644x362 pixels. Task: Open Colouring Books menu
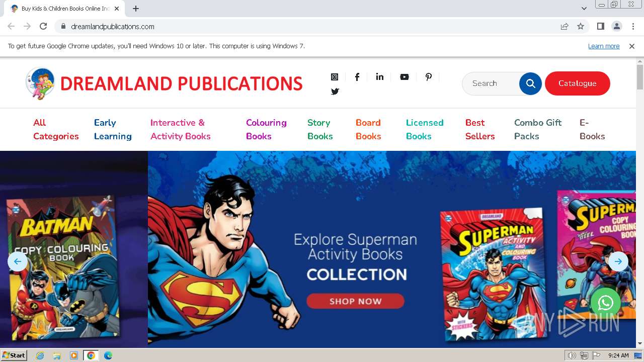pyautogui.click(x=266, y=129)
